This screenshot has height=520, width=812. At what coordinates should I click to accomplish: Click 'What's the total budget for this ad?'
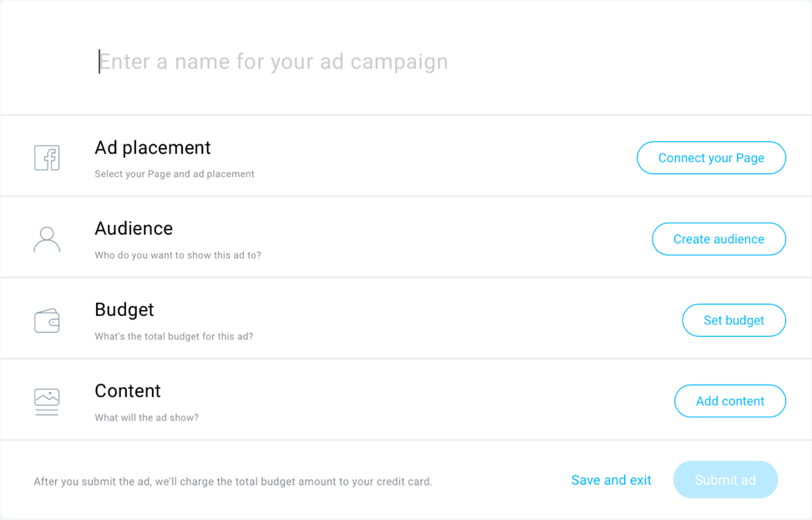[x=174, y=336]
